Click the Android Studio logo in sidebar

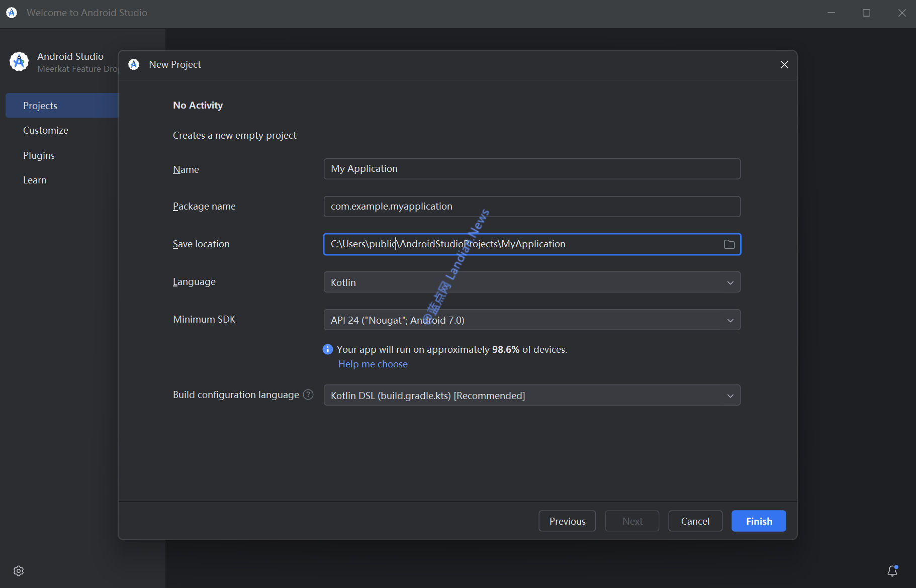(x=19, y=62)
